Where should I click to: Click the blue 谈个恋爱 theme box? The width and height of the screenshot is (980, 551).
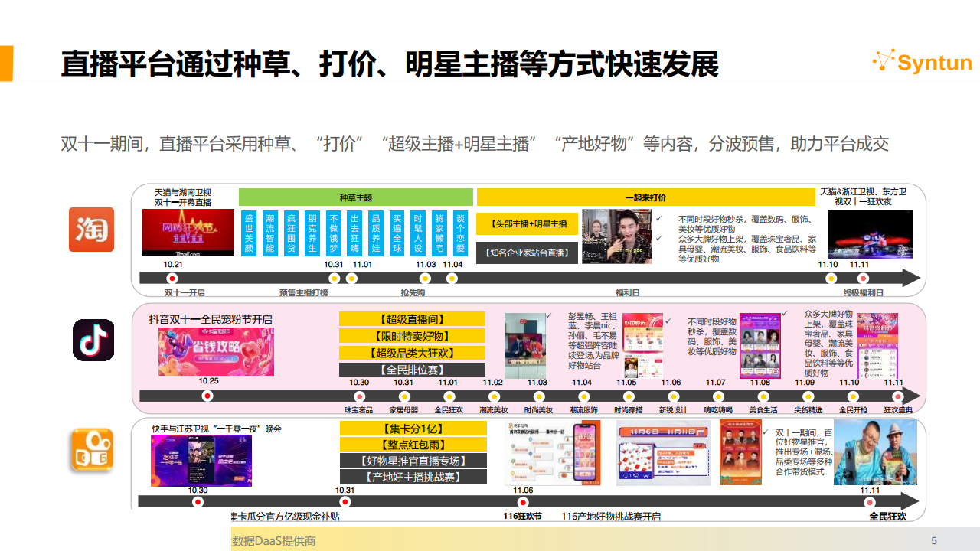pos(459,233)
